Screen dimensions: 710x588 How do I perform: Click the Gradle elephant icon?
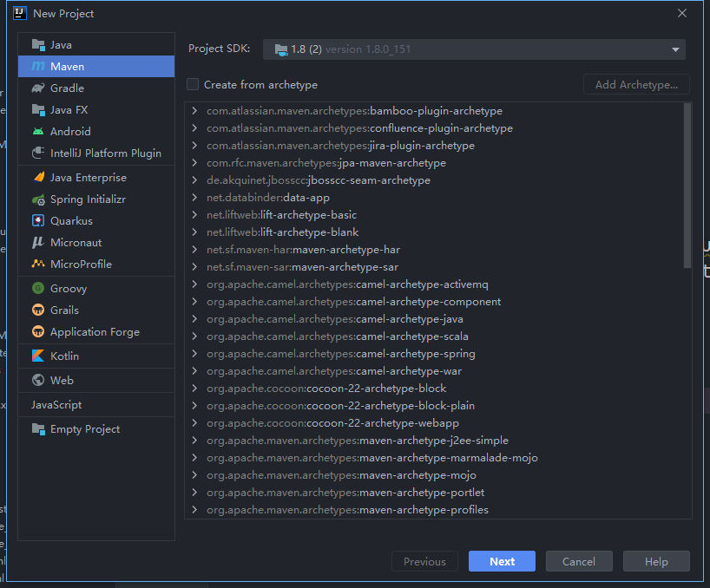coord(38,88)
